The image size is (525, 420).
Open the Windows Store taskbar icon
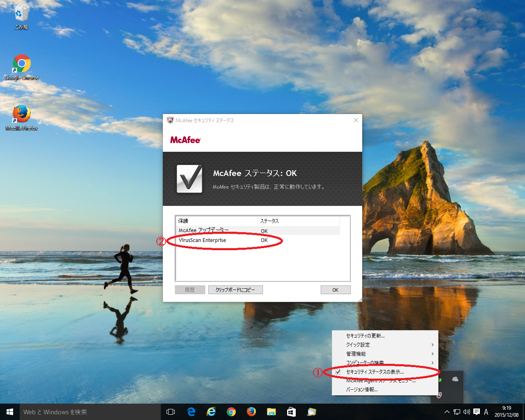pos(291,412)
